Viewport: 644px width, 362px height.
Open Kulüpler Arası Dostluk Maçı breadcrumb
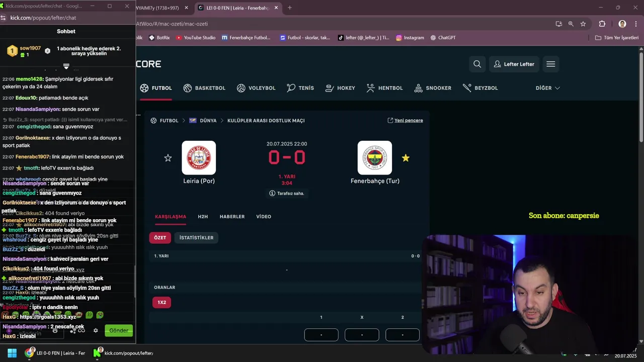click(266, 121)
